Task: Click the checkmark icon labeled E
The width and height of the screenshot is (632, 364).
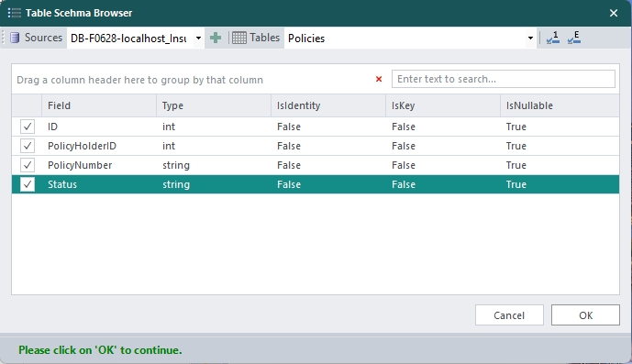Action: [x=574, y=38]
